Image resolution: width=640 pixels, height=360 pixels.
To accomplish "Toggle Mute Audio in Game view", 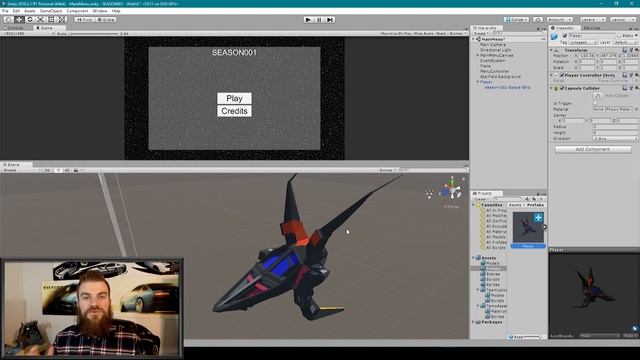I will [x=424, y=33].
